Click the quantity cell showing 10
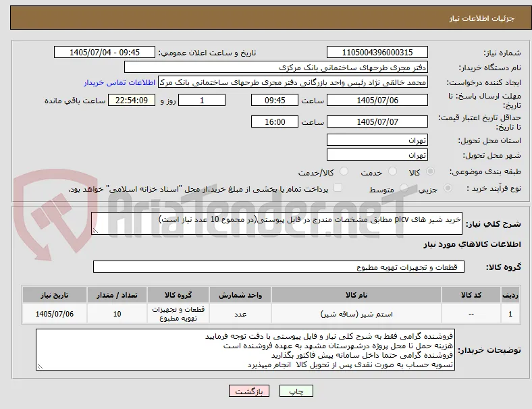Screen dimensions: 532x409 click(x=117, y=314)
